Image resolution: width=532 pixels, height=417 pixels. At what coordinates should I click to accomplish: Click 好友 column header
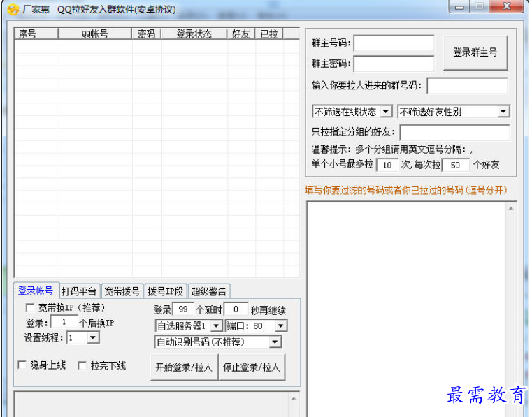(241, 34)
